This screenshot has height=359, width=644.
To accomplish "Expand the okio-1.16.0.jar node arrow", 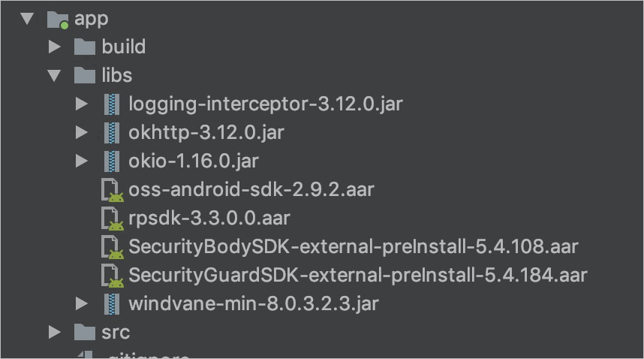I will 82,161.
